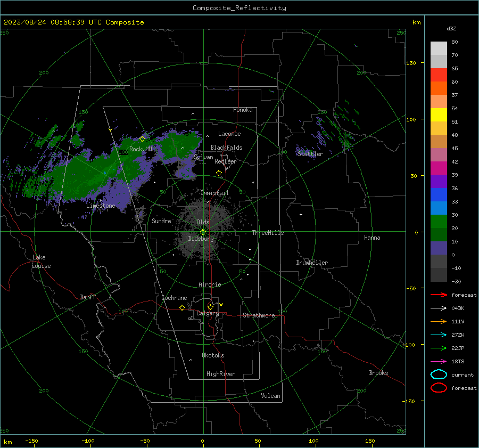Click the 'current' legend label
This screenshot has width=479, height=448.
(462, 374)
